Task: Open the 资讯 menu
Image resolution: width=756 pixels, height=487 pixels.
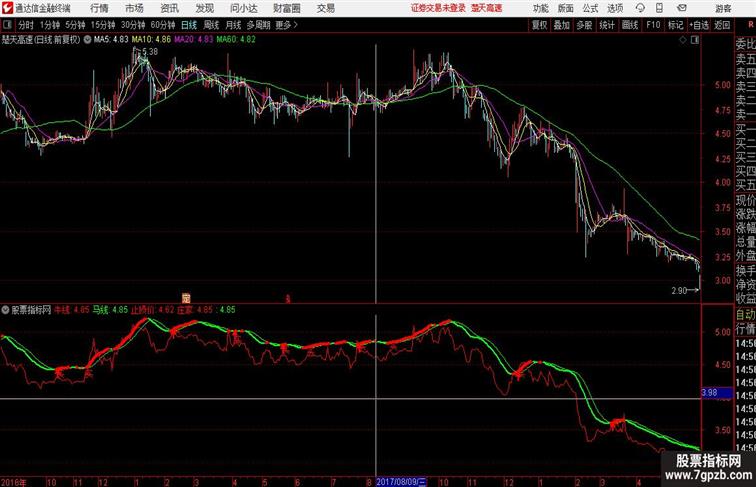Action: (x=169, y=8)
